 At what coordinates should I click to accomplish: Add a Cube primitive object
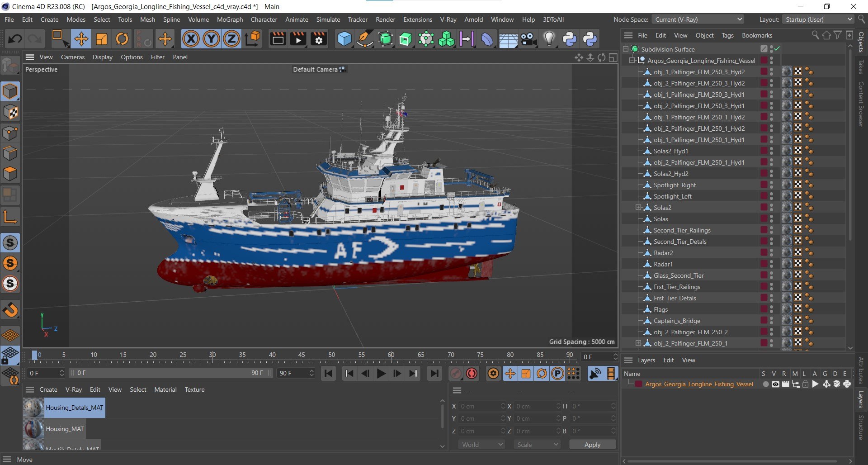coord(344,39)
